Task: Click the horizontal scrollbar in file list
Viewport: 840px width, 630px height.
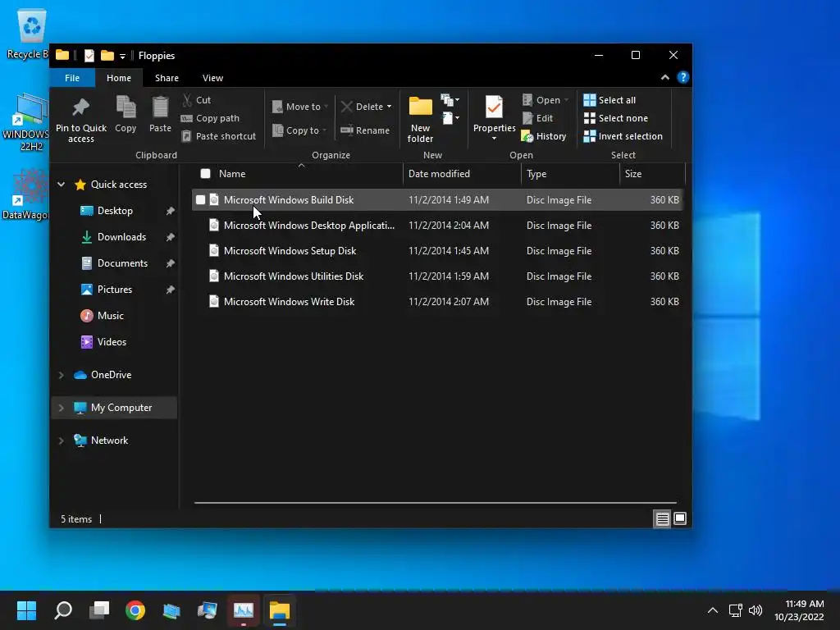Action: pos(435,503)
